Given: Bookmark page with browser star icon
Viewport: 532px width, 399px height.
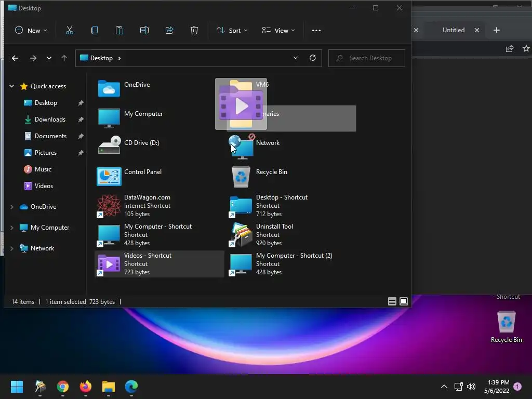Looking at the screenshot, I should [x=526, y=49].
